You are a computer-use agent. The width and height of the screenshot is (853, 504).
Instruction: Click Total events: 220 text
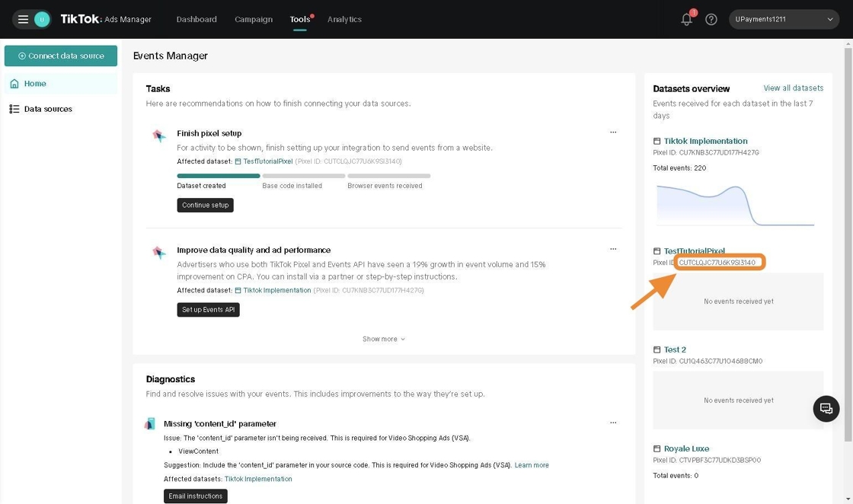tap(679, 168)
